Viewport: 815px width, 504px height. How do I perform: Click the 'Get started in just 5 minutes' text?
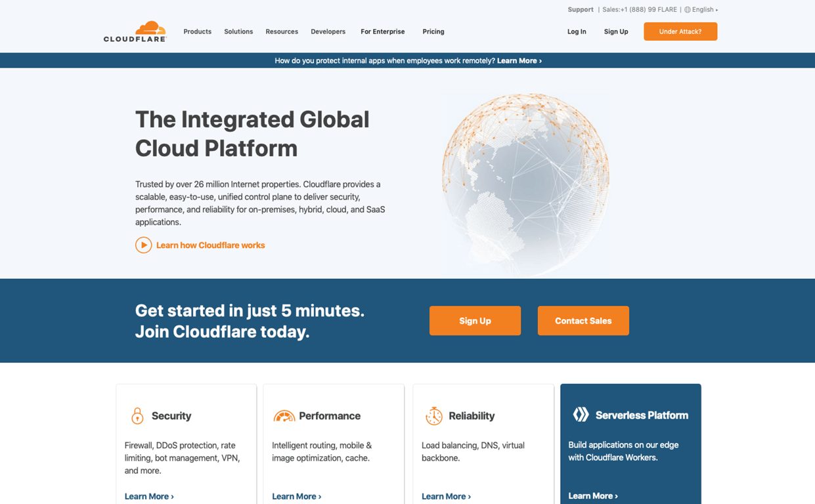click(x=250, y=310)
